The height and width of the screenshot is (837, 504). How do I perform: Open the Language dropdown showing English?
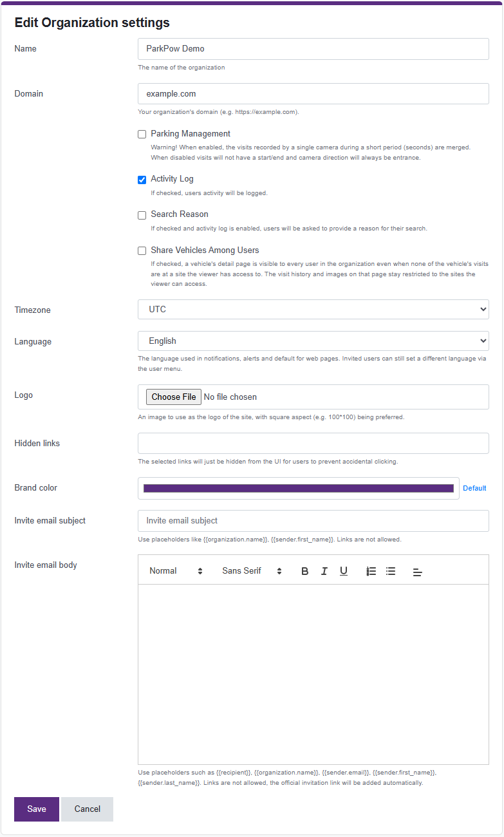tap(313, 341)
